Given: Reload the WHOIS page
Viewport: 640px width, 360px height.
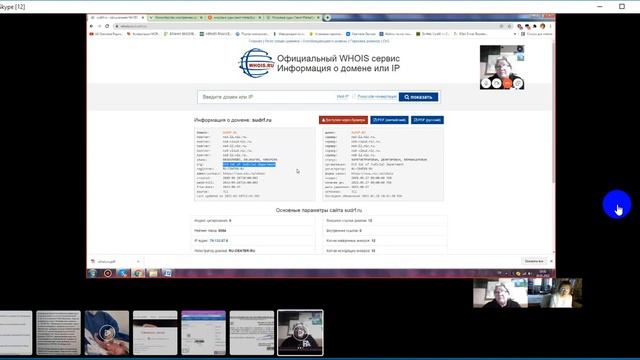Looking at the screenshot, I should point(107,26).
